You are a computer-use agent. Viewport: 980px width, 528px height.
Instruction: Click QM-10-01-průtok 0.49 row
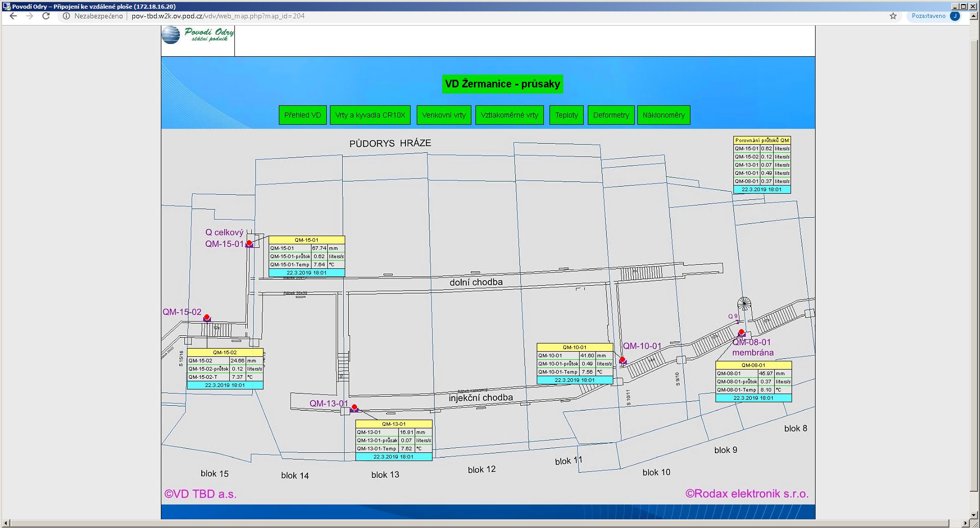(x=575, y=363)
